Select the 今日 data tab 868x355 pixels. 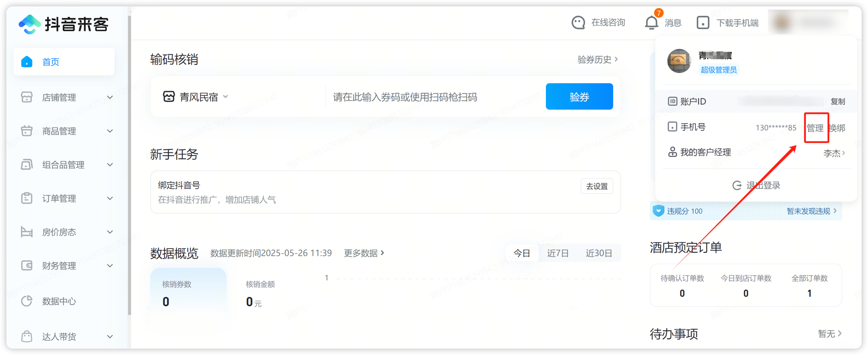[x=522, y=253]
